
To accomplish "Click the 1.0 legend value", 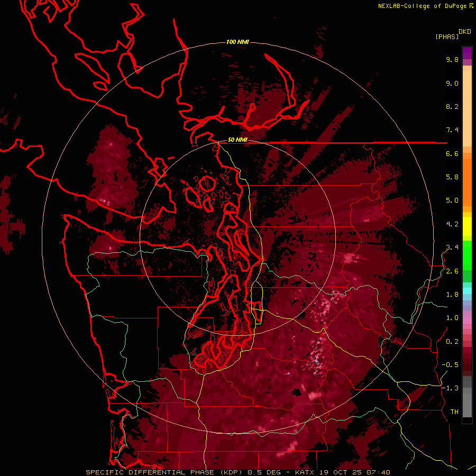I will pyautogui.click(x=452, y=318).
